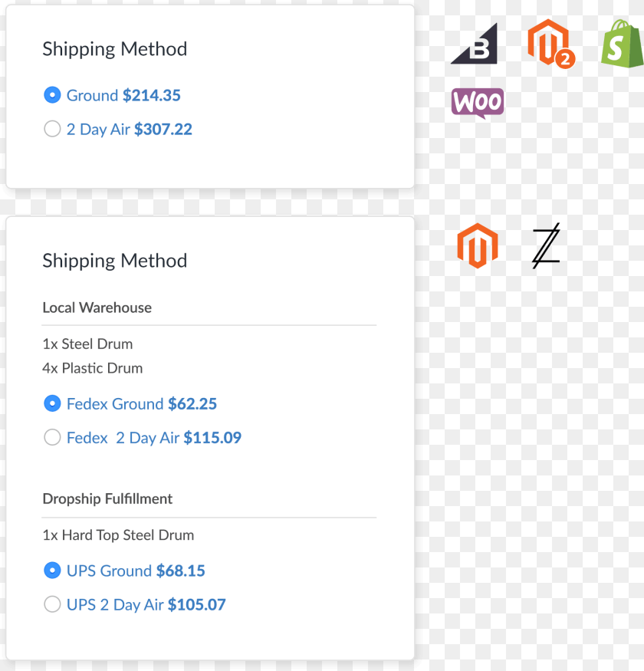The height and width of the screenshot is (671, 644).
Task: Choose the Fedex 2 Day Air $115.09 radio button
Action: click(x=52, y=437)
